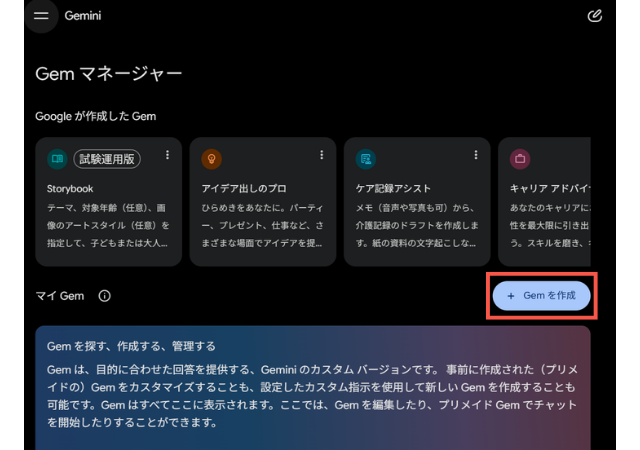Image resolution: width=640 pixels, height=450 pixels.
Task: Open the hamburger main menu
Action: (41, 16)
